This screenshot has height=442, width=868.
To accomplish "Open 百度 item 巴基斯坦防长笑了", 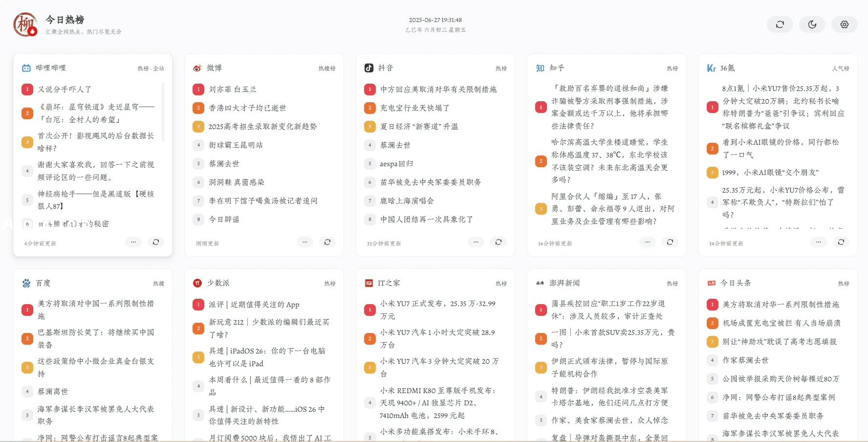I will [x=96, y=338].
